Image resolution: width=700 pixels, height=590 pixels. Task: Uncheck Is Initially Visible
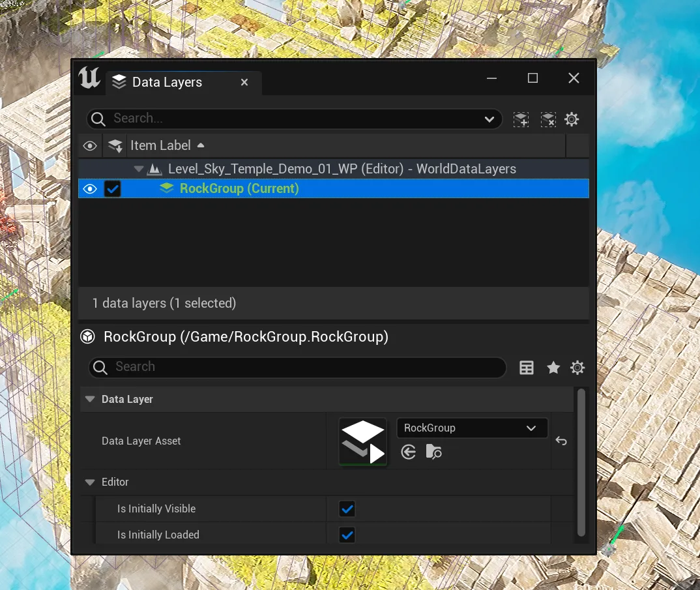pos(347,509)
